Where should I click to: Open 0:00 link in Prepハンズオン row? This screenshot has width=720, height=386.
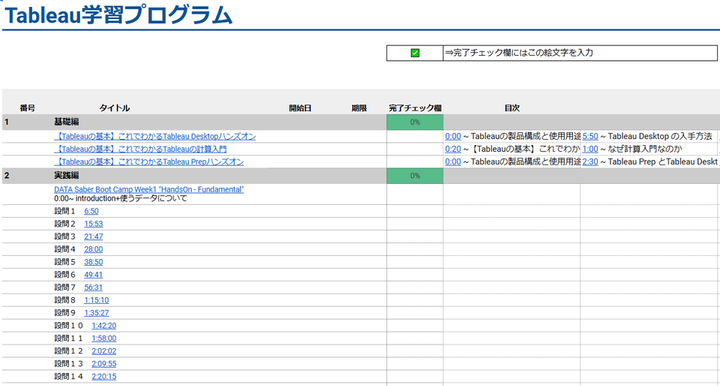[453, 162]
